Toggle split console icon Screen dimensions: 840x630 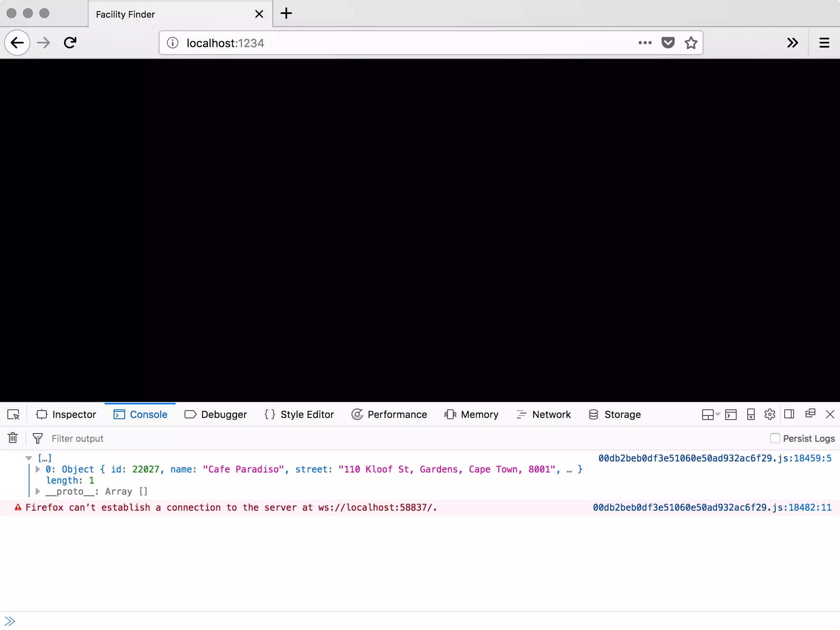pyautogui.click(x=730, y=415)
